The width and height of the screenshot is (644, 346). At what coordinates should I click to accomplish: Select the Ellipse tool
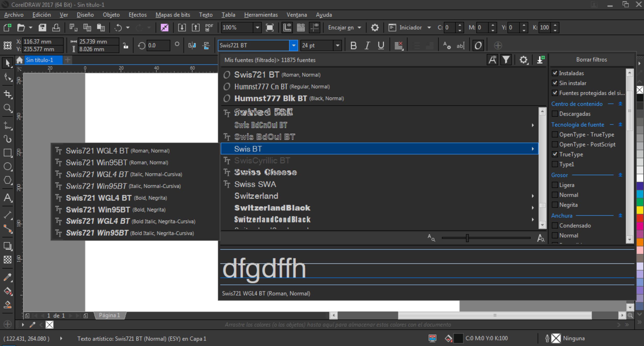point(7,166)
